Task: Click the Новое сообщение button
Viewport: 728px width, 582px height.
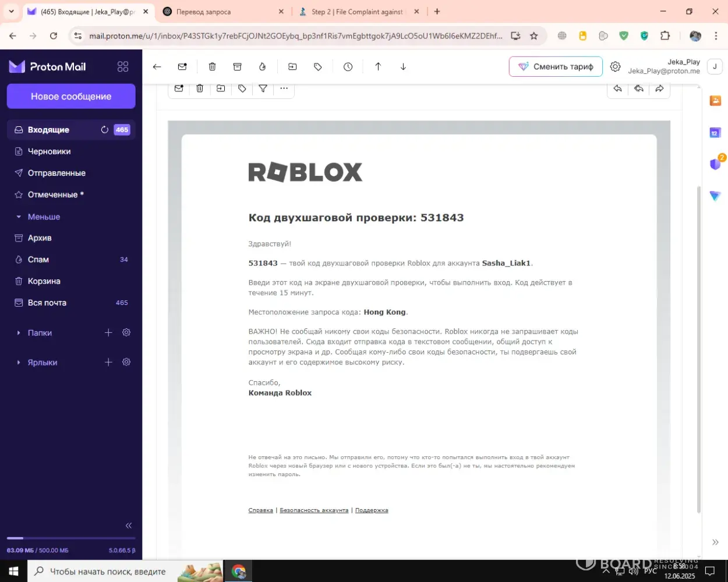Action: pos(71,97)
